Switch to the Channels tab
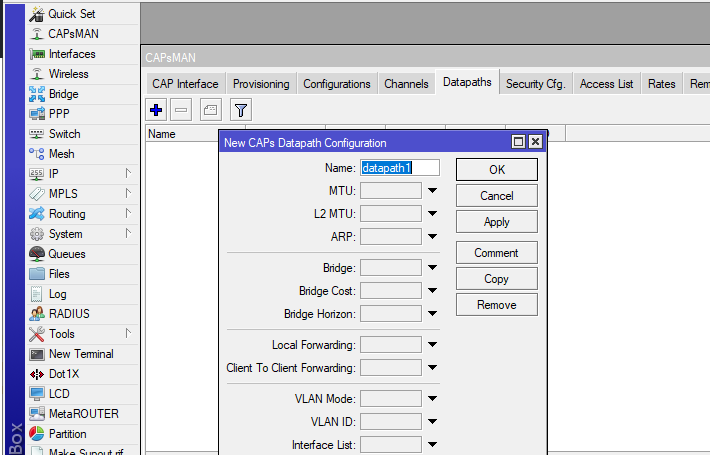This screenshot has width=710, height=455. point(406,84)
